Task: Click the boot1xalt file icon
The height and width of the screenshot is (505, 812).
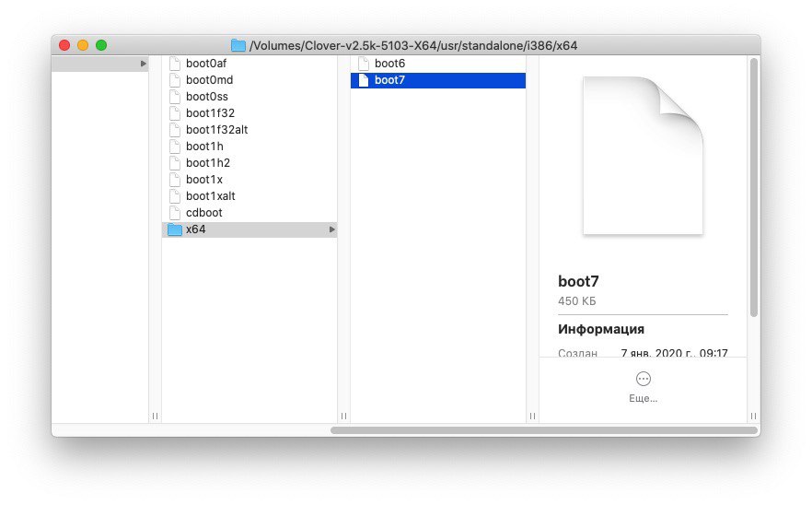Action: pos(175,196)
